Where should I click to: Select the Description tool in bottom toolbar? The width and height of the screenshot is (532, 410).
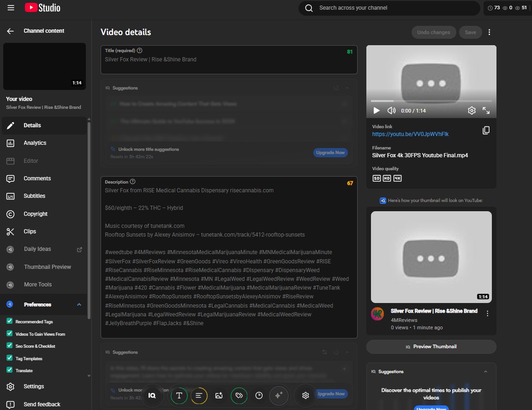pyautogui.click(x=199, y=395)
